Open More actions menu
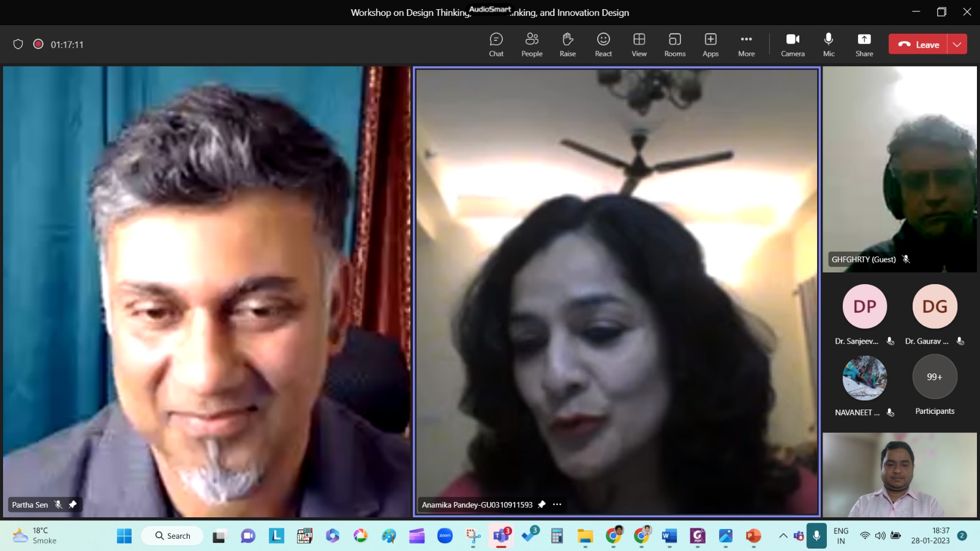 pos(746,45)
